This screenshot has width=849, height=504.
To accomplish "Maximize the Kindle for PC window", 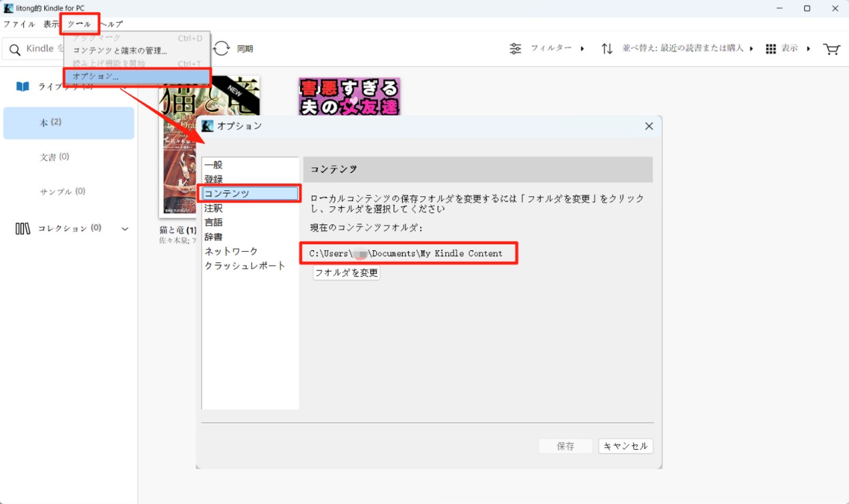I will [x=807, y=8].
